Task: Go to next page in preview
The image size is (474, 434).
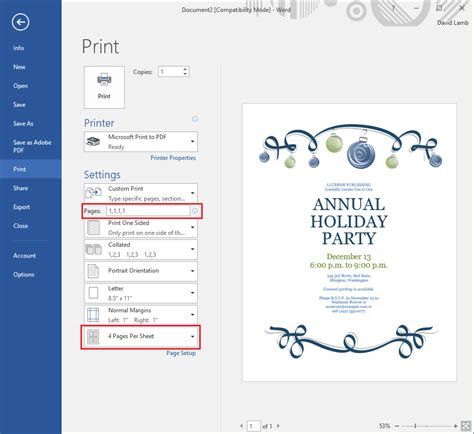Action: [278, 426]
